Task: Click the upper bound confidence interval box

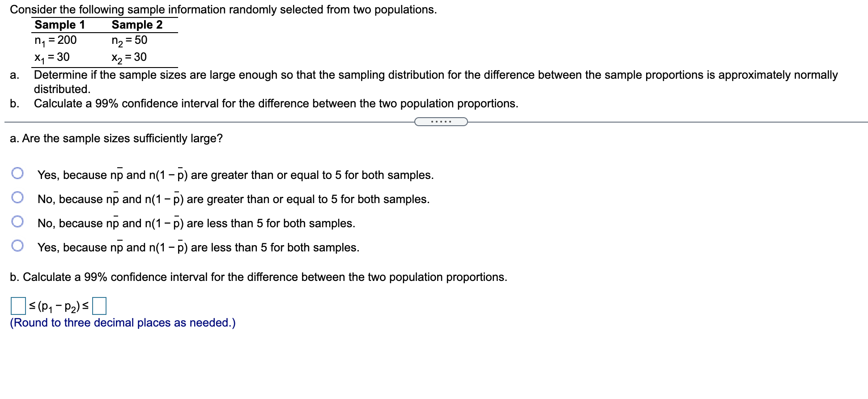Action: click(x=99, y=306)
